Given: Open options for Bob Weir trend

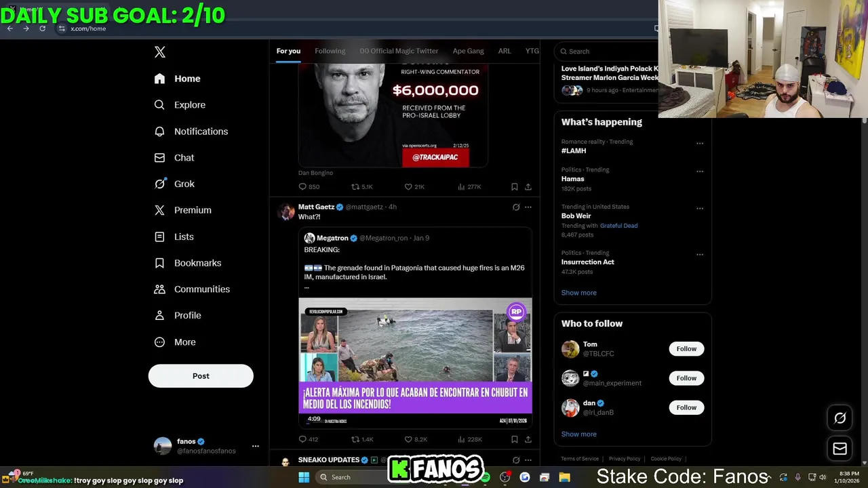Looking at the screenshot, I should (700, 208).
